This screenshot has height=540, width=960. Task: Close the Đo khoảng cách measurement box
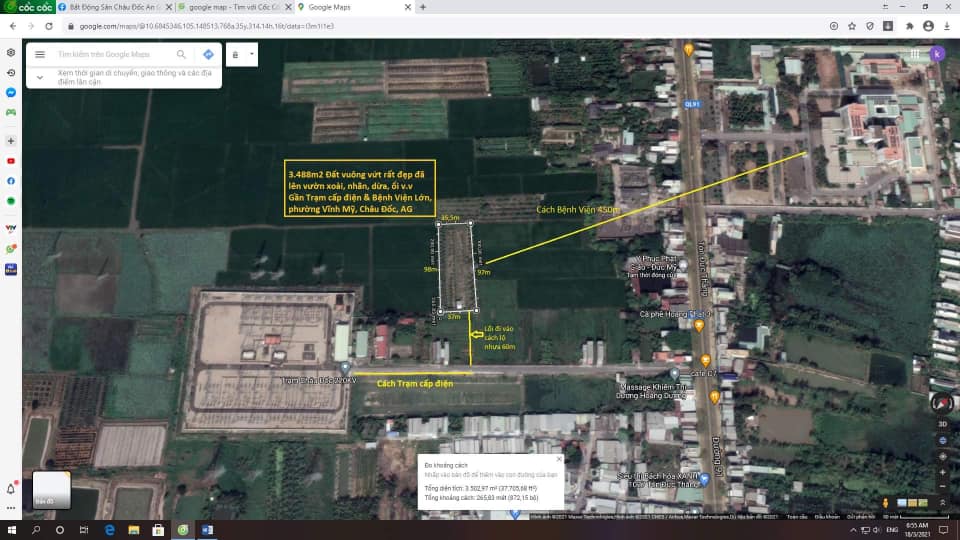[558, 459]
